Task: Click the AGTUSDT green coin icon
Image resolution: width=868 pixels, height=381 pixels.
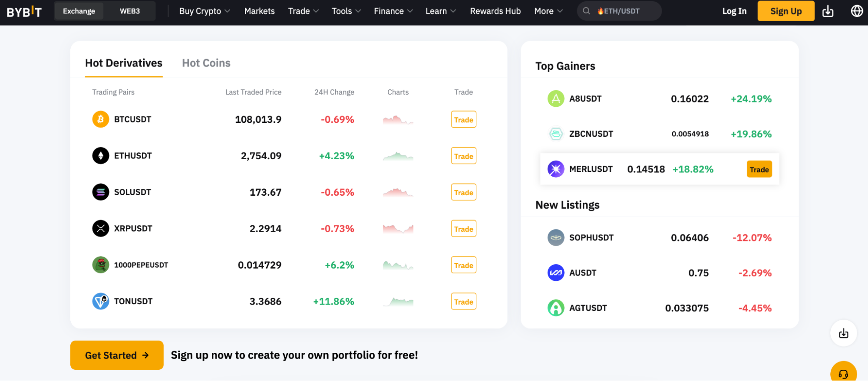Action: pyautogui.click(x=556, y=308)
